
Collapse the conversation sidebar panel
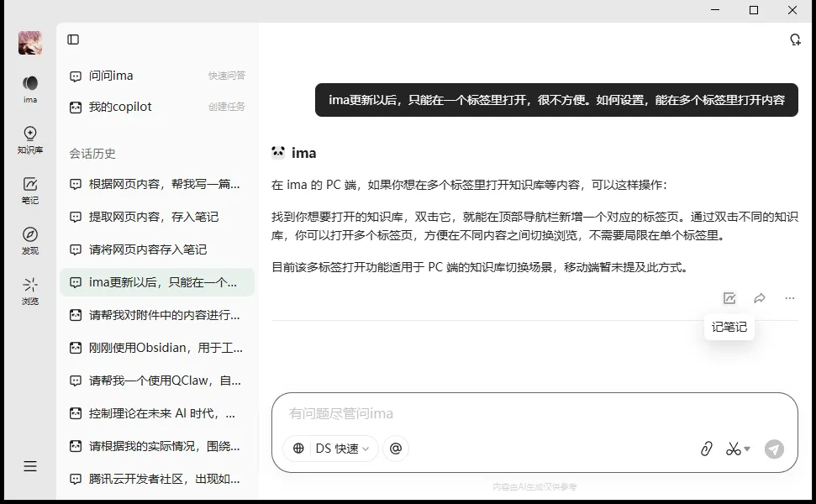click(73, 39)
